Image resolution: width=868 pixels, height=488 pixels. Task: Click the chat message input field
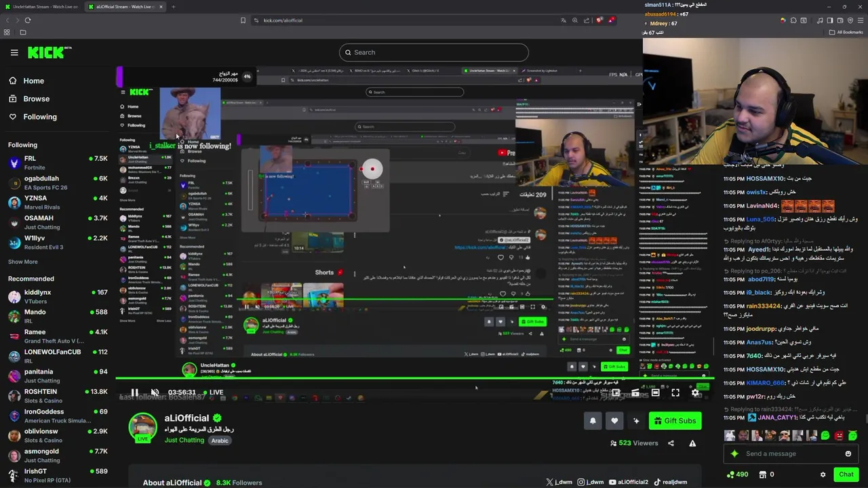pos(790,454)
